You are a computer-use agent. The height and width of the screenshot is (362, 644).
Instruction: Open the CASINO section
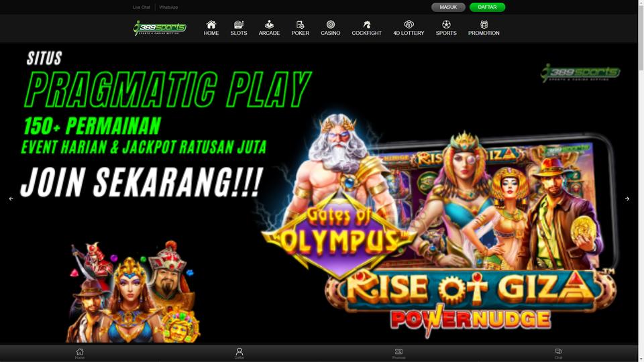click(x=330, y=28)
